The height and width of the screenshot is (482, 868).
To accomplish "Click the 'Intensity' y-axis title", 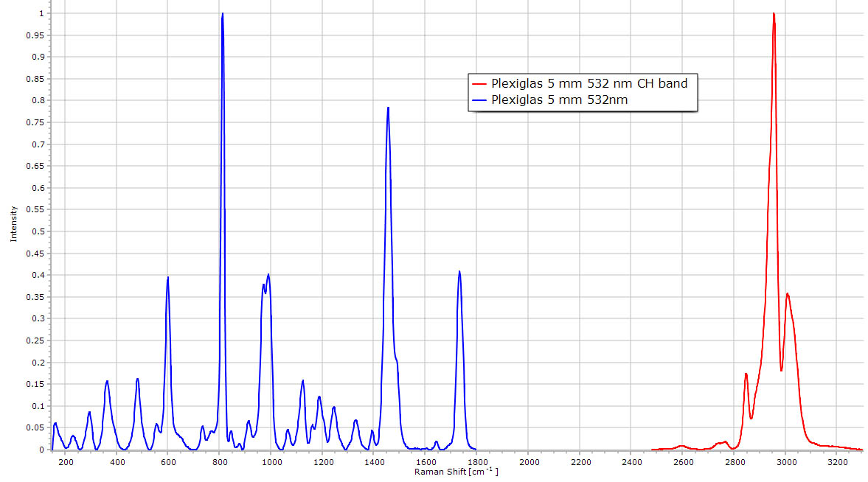I will click(13, 224).
